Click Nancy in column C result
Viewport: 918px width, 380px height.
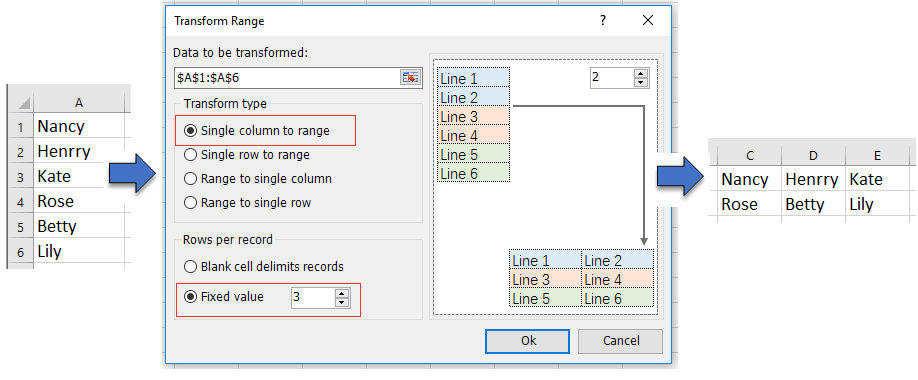point(749,179)
